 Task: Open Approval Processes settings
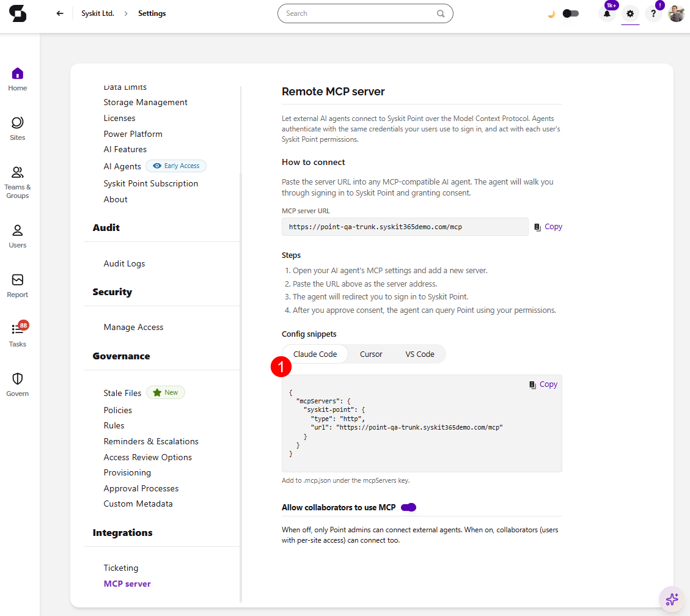141,488
